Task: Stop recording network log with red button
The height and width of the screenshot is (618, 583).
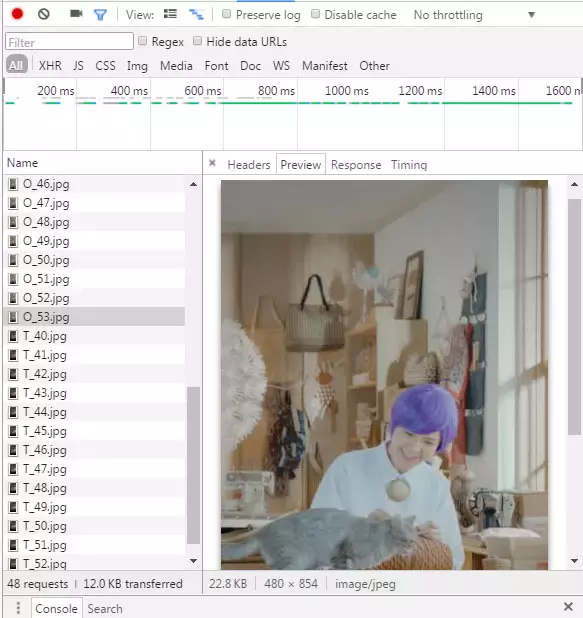Action: click(17, 14)
